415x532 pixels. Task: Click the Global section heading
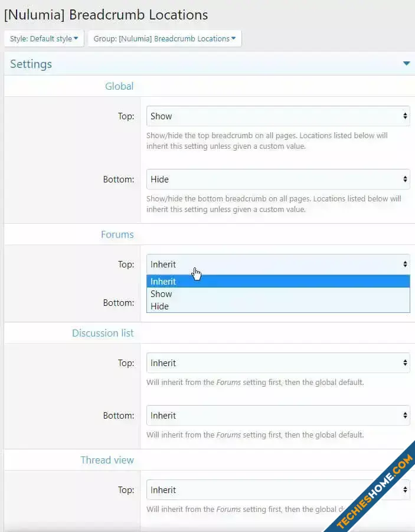tap(119, 86)
